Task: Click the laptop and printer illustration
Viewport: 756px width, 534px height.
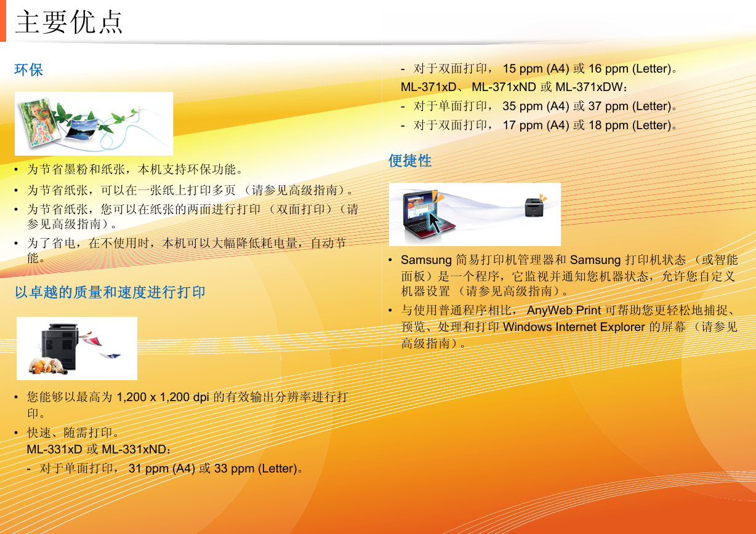Action: coord(475,214)
